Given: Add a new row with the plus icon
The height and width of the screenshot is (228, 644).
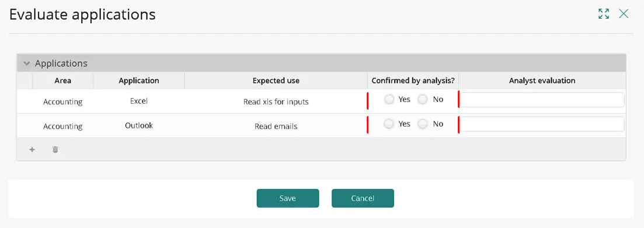Looking at the screenshot, I should [x=32, y=150].
